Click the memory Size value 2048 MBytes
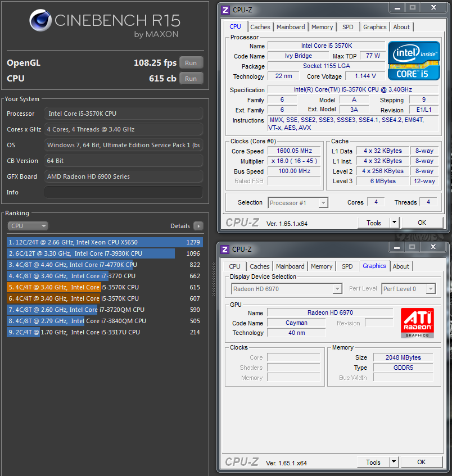The image size is (452, 476). point(403,357)
